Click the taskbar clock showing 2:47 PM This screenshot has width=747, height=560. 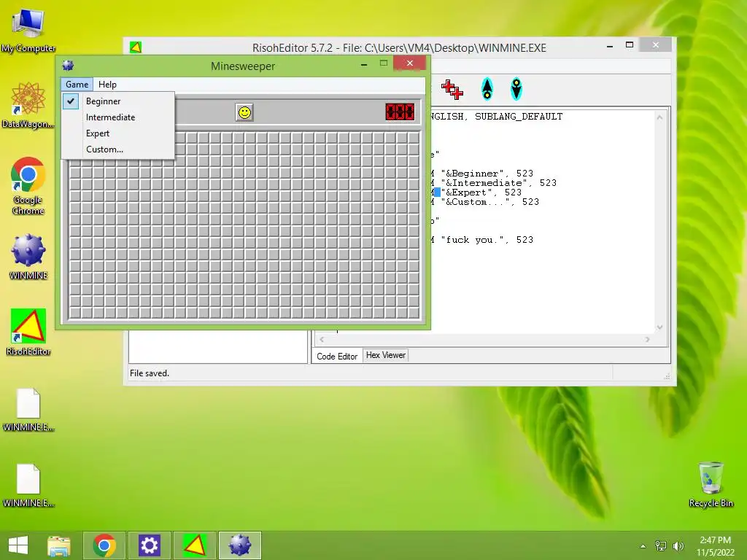pos(715,545)
